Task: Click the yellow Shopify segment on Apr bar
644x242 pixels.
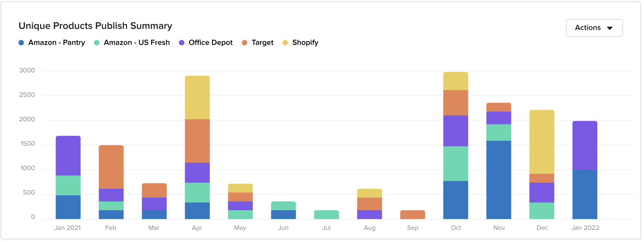Action: tap(197, 97)
